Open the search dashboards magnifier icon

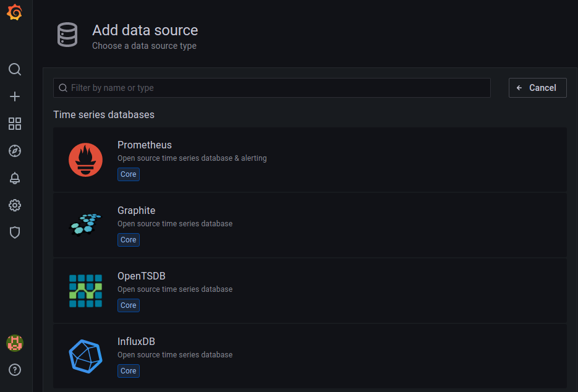(x=15, y=69)
